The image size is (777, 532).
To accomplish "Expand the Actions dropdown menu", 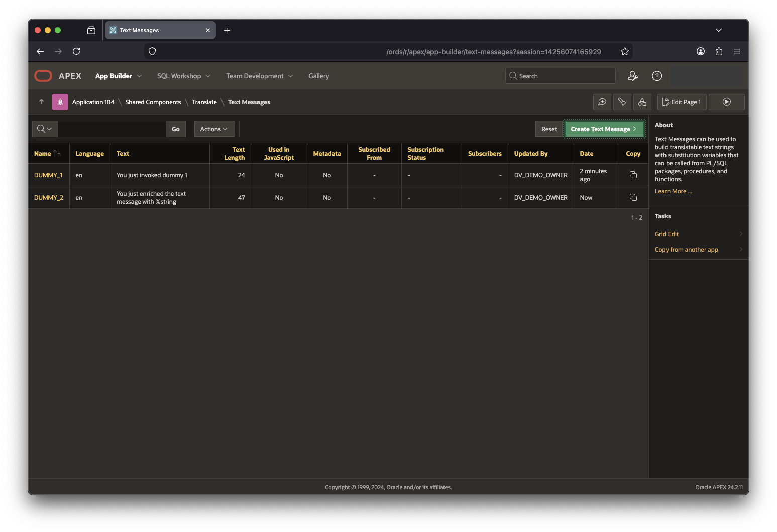I will click(214, 129).
